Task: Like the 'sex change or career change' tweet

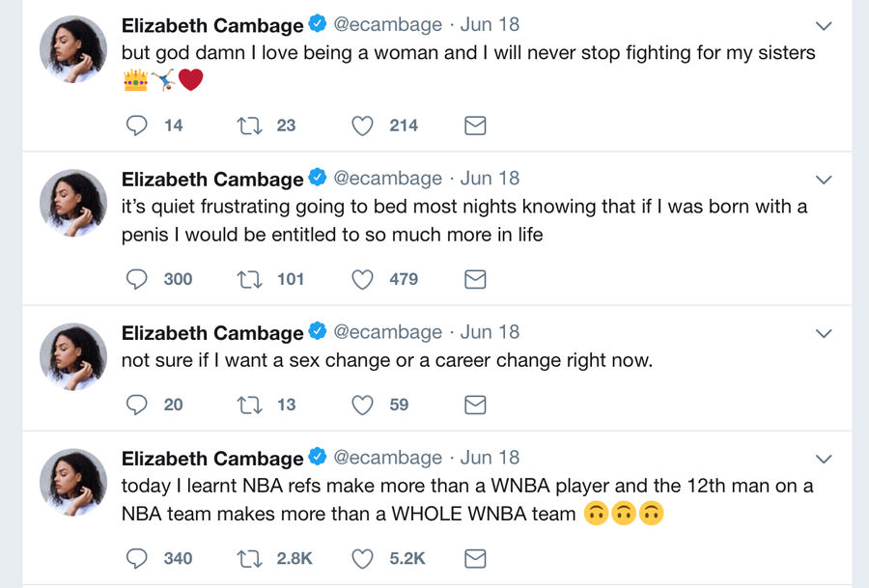Action: tap(362, 406)
